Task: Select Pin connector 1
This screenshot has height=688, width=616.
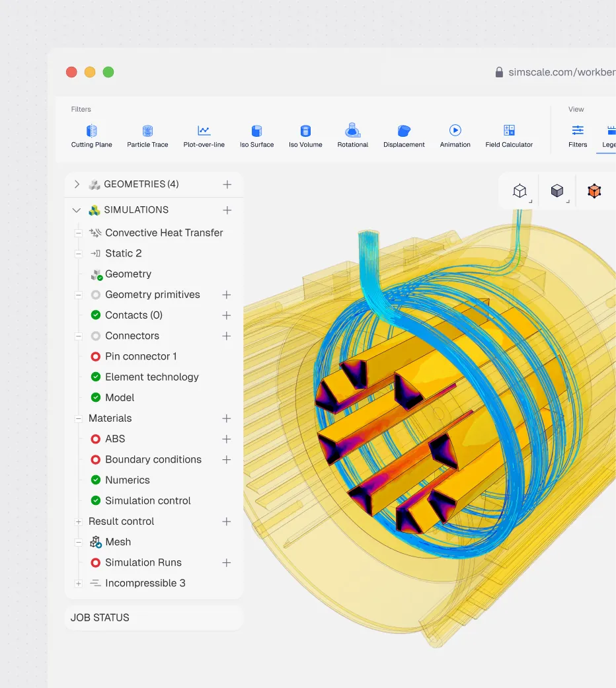Action: tap(141, 356)
